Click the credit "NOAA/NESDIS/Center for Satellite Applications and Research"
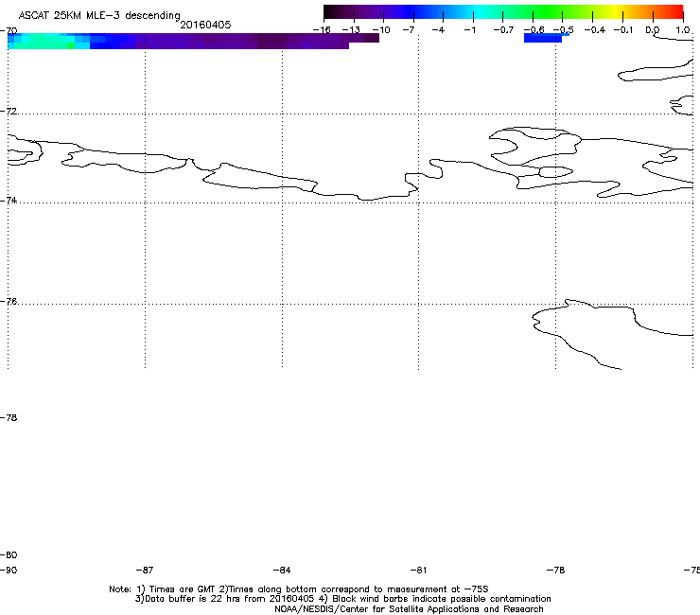 409,608
